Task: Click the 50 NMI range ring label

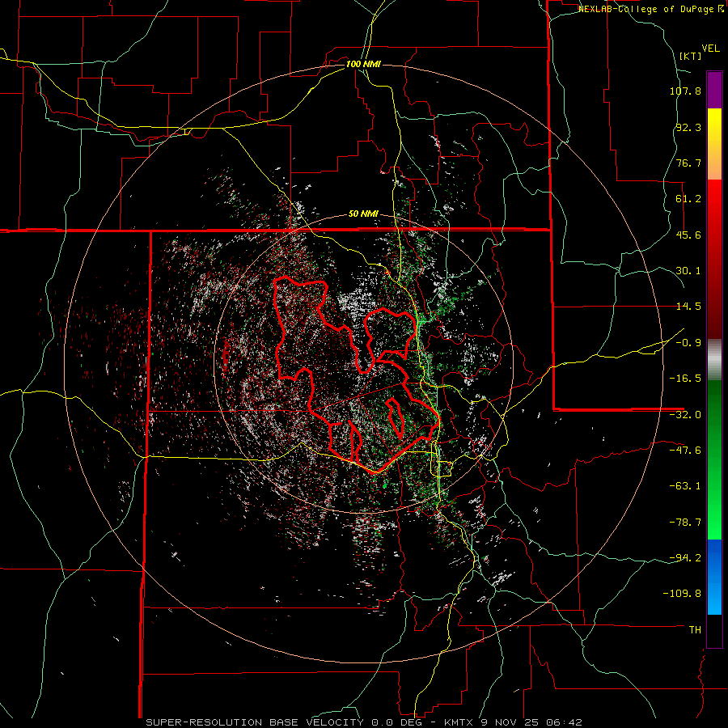Action: coord(363,214)
